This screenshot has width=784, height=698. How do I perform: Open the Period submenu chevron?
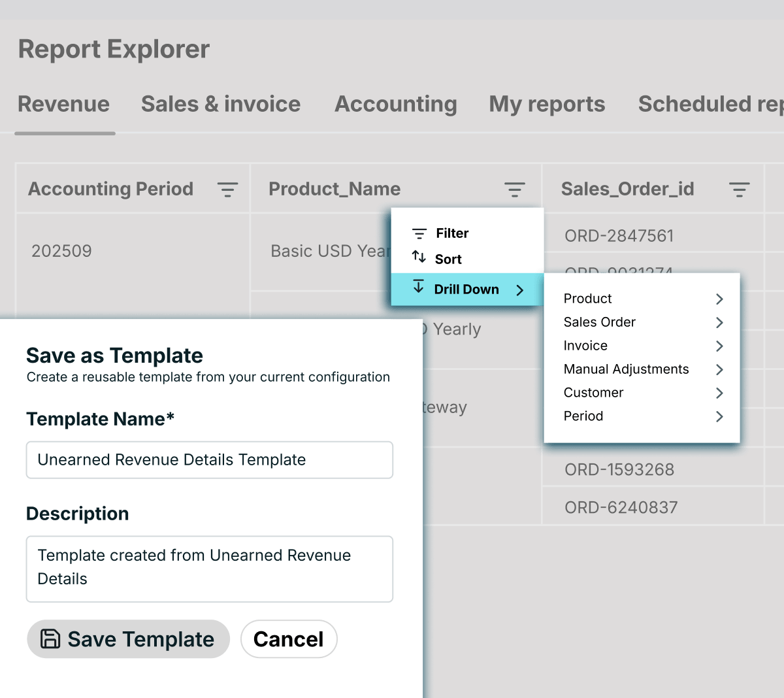click(719, 416)
